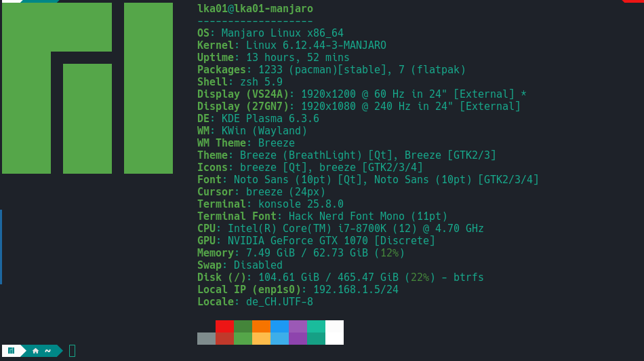Image resolution: width=644 pixels, height=361 pixels.
Task: Click the local IP address 192.168.1.5/24
Action: point(355,290)
